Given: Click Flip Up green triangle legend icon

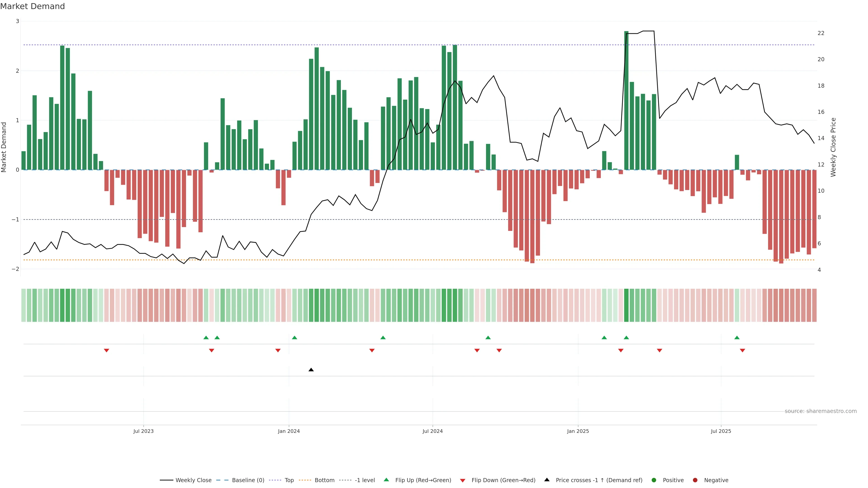Looking at the screenshot, I should coord(387,480).
